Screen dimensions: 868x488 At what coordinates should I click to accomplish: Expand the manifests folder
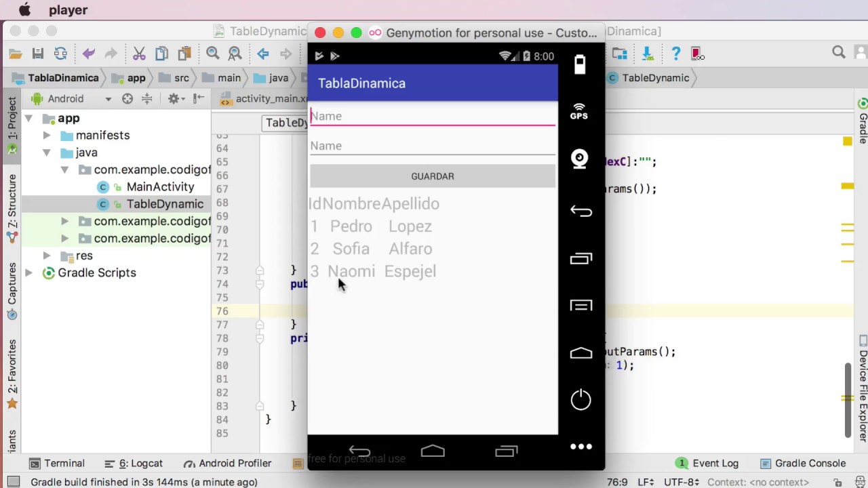(46, 136)
